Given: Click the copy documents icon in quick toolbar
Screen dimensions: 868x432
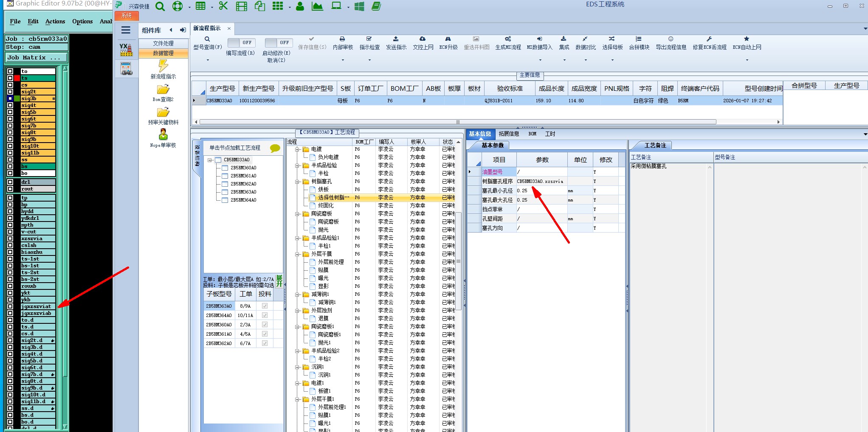Looking at the screenshot, I should 260,6.
